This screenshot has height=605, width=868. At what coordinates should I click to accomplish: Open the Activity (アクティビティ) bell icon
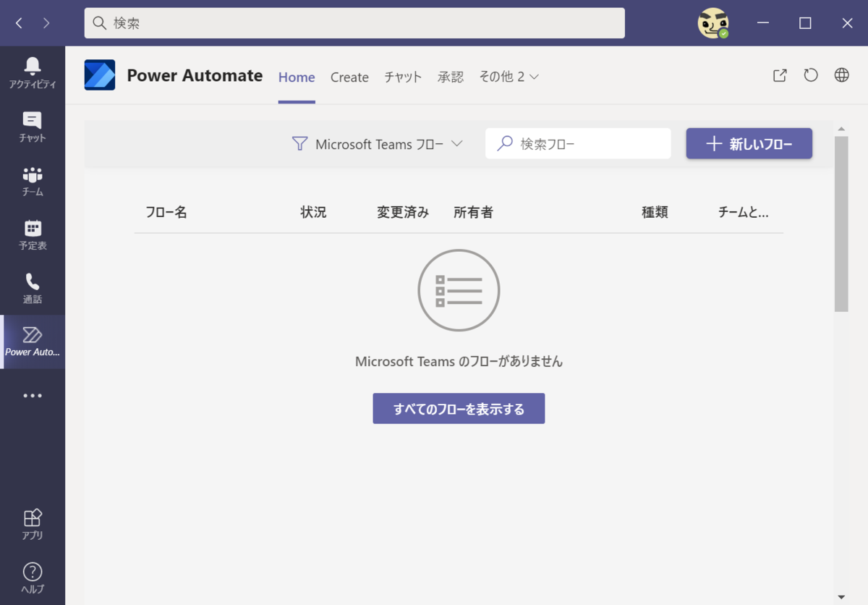click(x=33, y=73)
